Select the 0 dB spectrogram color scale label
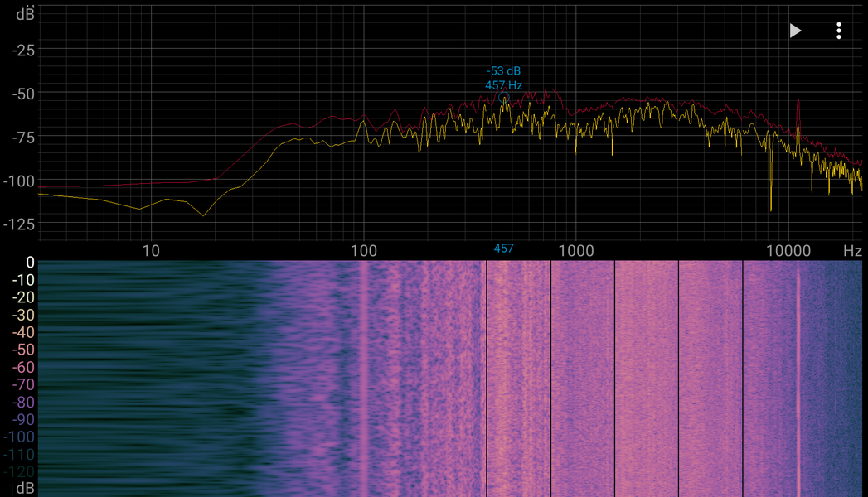868x497 pixels. tap(30, 262)
